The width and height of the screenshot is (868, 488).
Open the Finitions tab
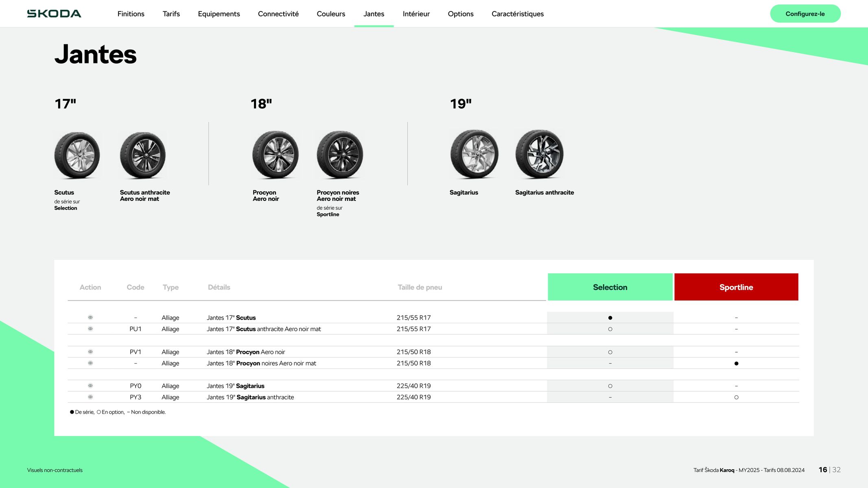(131, 14)
